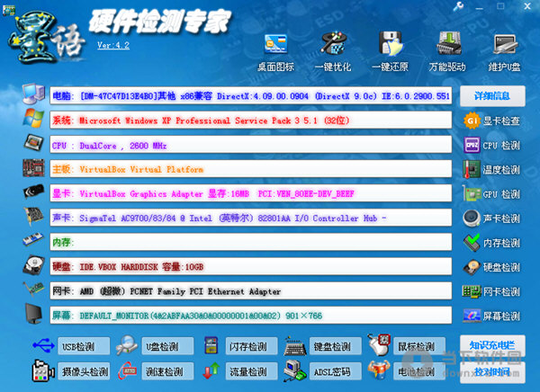540x392 pixels.
Task: Click the monitor icon beside 屏幕 row
Action: 33,314
